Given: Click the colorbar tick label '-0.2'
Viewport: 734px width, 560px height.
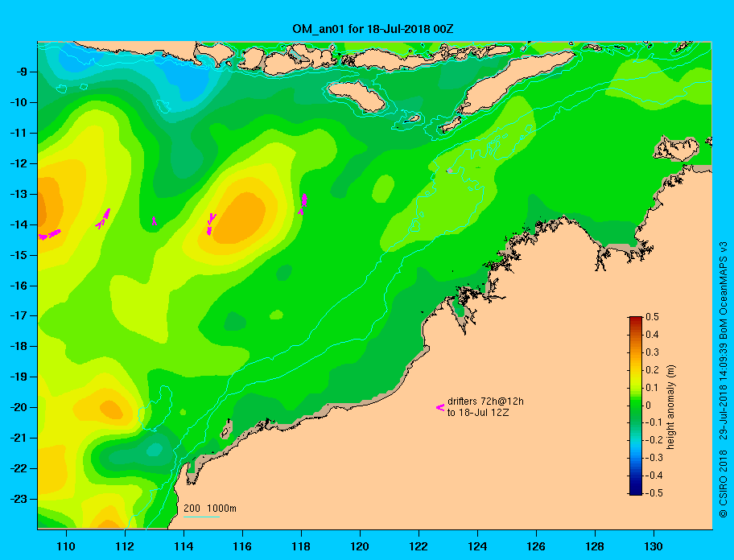Looking at the screenshot, I should pyautogui.click(x=654, y=440).
